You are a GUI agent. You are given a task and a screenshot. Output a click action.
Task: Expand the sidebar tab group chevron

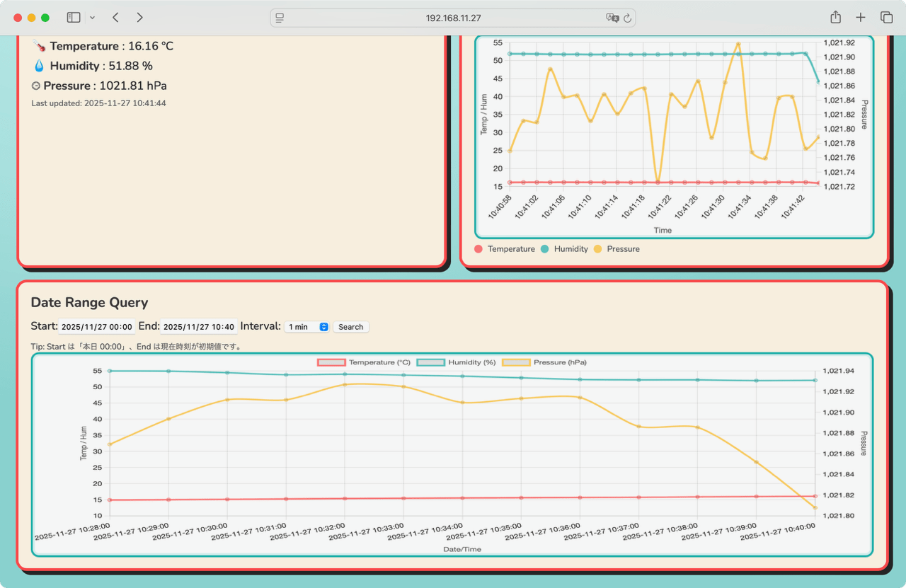92,18
